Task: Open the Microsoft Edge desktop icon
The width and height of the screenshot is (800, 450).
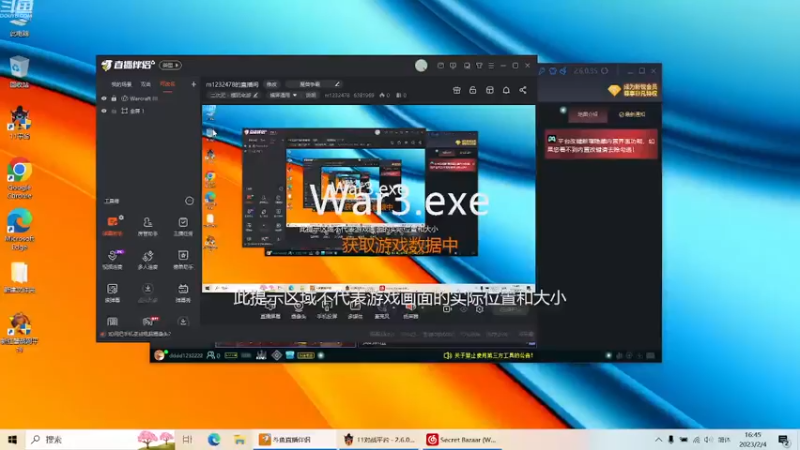Action: click(x=19, y=229)
